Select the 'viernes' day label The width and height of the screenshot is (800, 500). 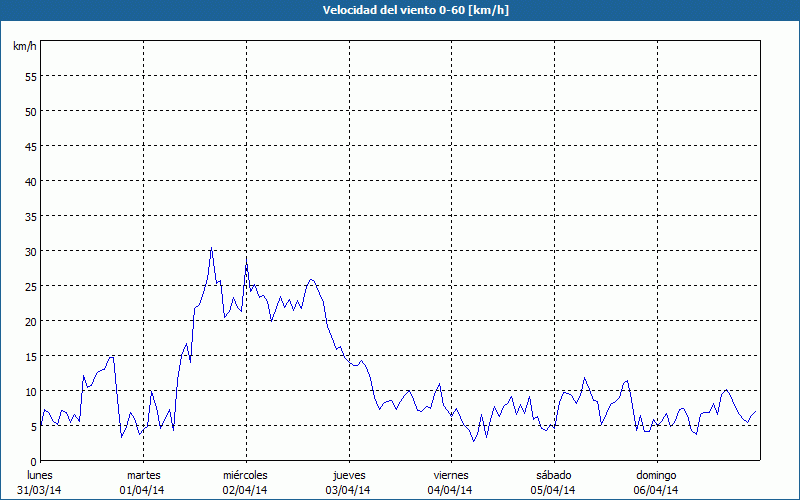click(x=451, y=475)
